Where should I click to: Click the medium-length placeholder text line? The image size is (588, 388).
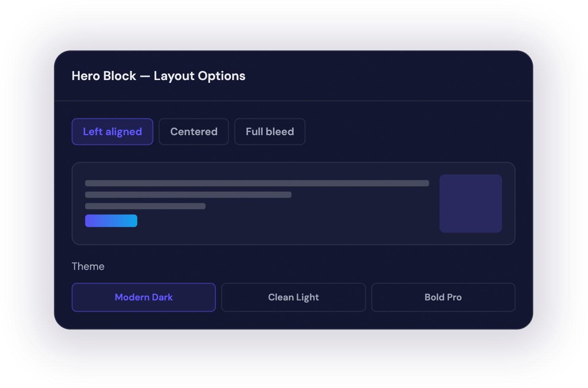click(x=188, y=195)
